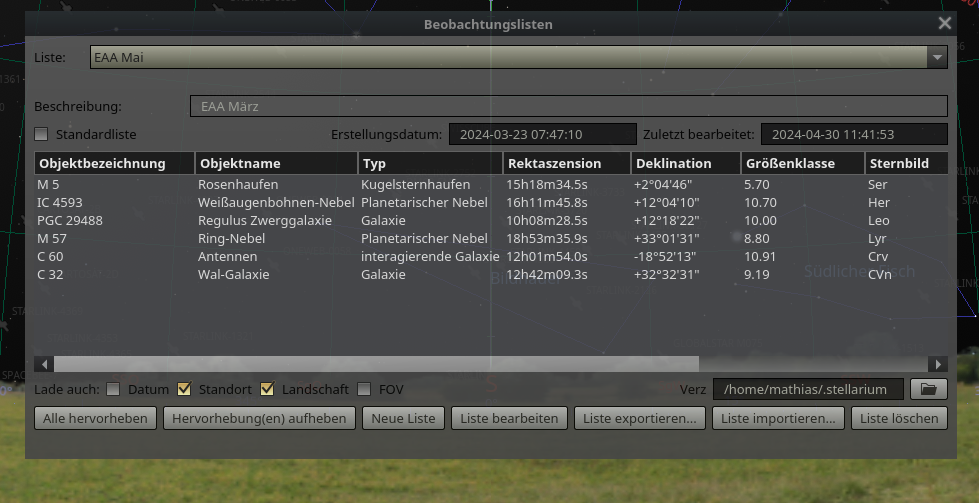
Task: Open the Liste dropdown showing EAA Mai
Action: [519, 57]
